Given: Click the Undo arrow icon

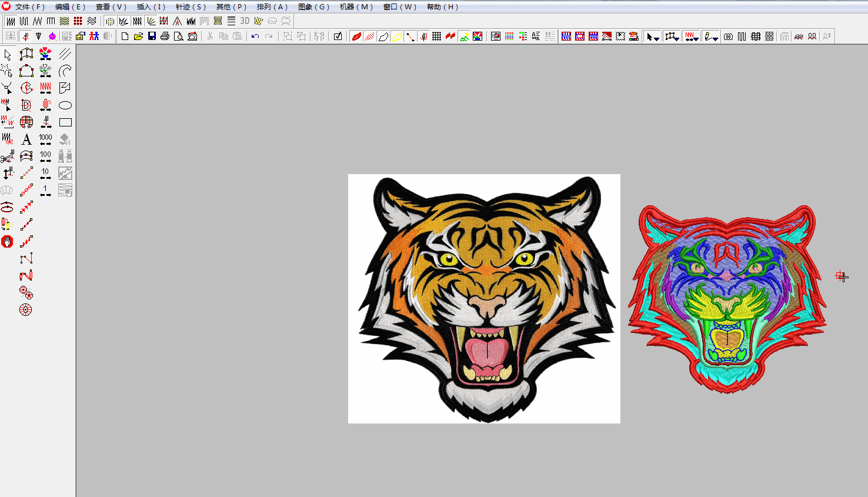Looking at the screenshot, I should 255,36.
